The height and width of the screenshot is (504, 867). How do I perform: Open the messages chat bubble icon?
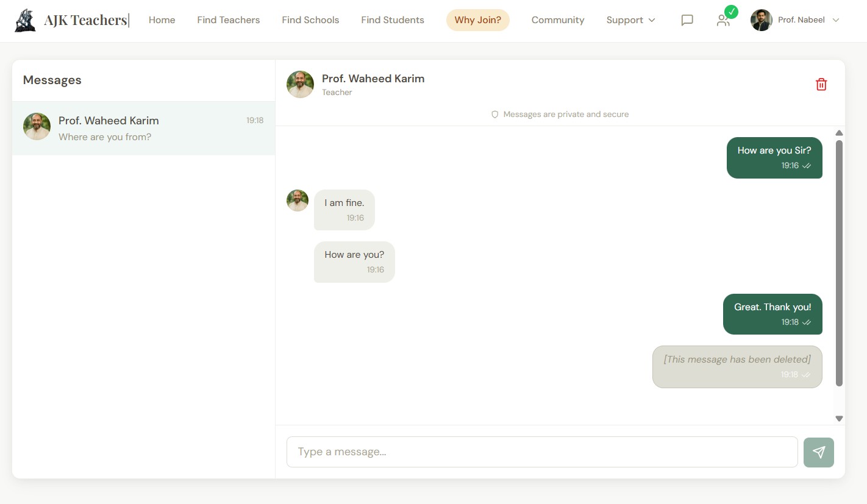tap(687, 20)
